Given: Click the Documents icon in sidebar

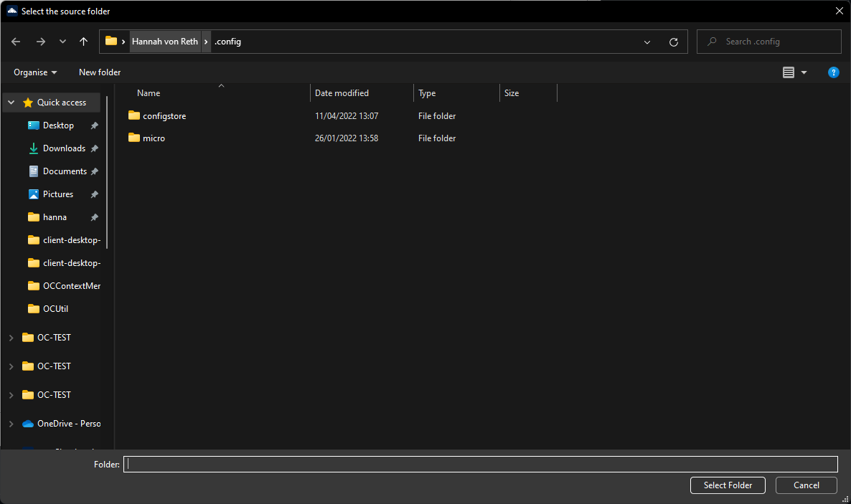Looking at the screenshot, I should (34, 171).
